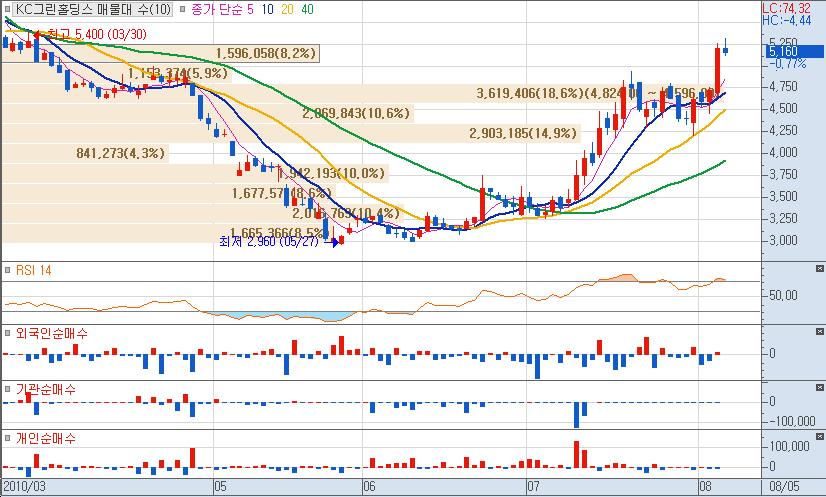
Task: Click the square marker next to RSI 14
Action: tap(7, 270)
